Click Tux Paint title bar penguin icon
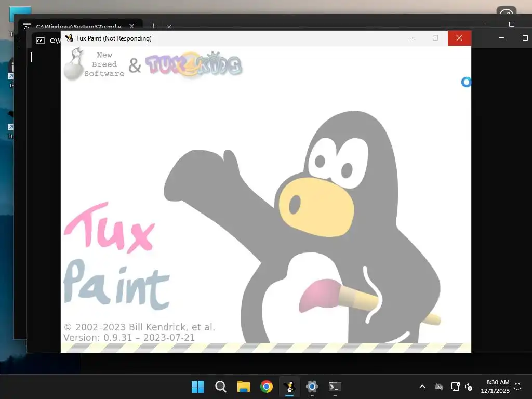The width and height of the screenshot is (532, 399). (69, 38)
